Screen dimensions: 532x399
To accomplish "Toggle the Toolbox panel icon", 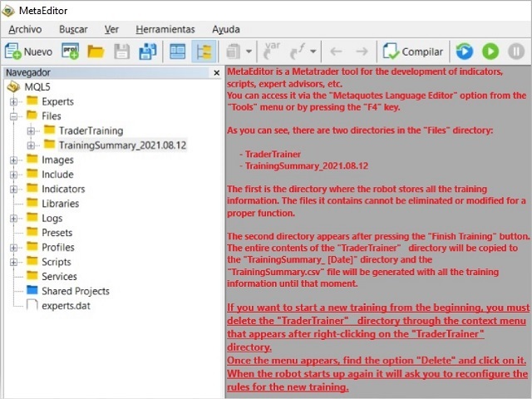I will coord(177,52).
